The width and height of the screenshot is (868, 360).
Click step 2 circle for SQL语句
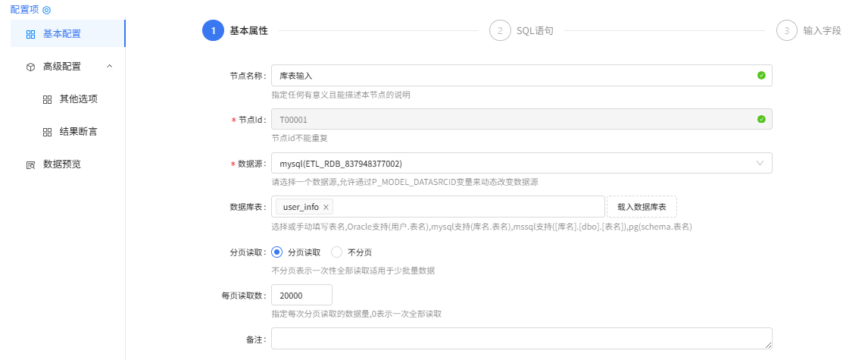click(500, 30)
